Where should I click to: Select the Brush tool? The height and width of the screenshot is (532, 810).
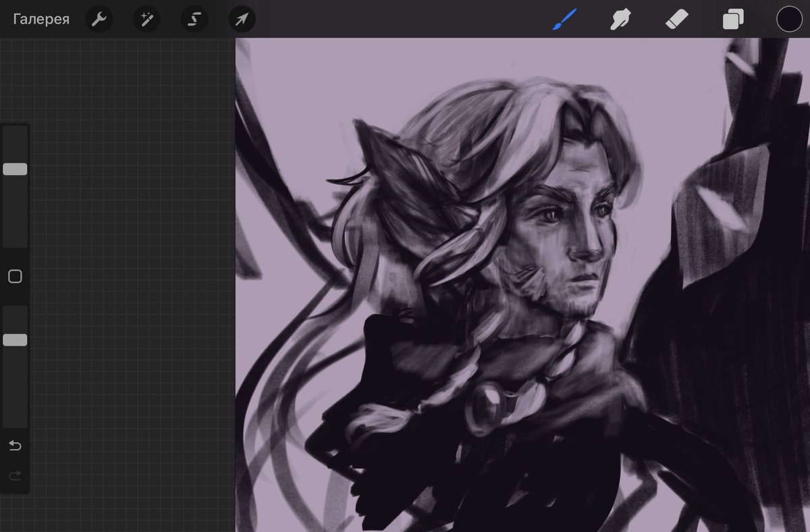pos(564,20)
